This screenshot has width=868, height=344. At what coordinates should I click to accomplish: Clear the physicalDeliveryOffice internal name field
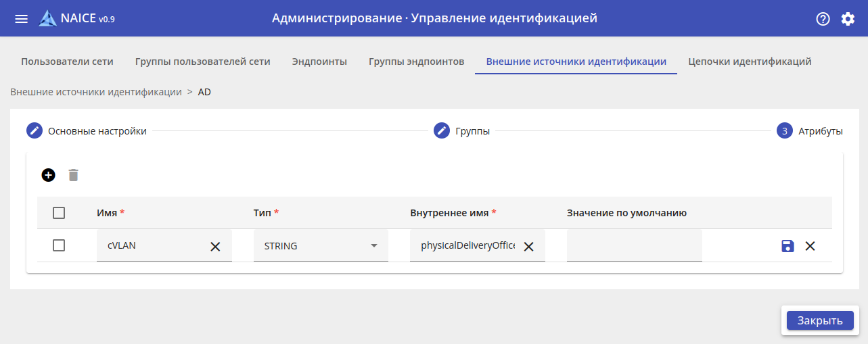(x=529, y=247)
